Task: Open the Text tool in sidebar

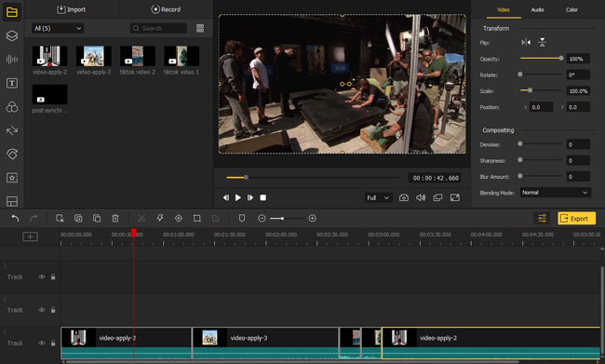Action: (x=12, y=83)
